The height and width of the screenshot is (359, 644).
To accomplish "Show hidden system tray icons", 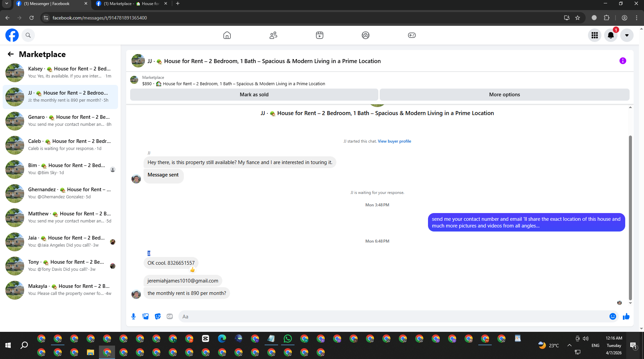I will pyautogui.click(x=570, y=345).
